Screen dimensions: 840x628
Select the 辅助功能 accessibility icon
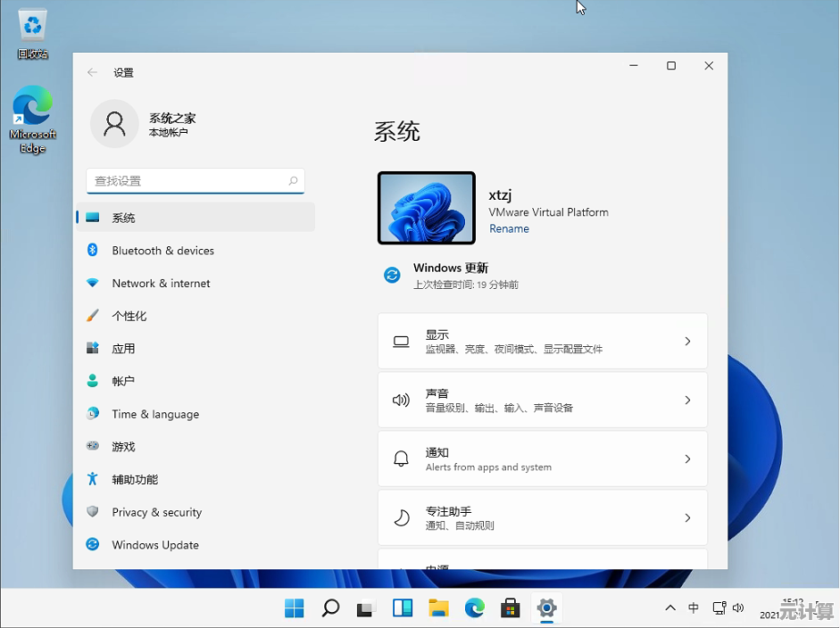click(93, 479)
